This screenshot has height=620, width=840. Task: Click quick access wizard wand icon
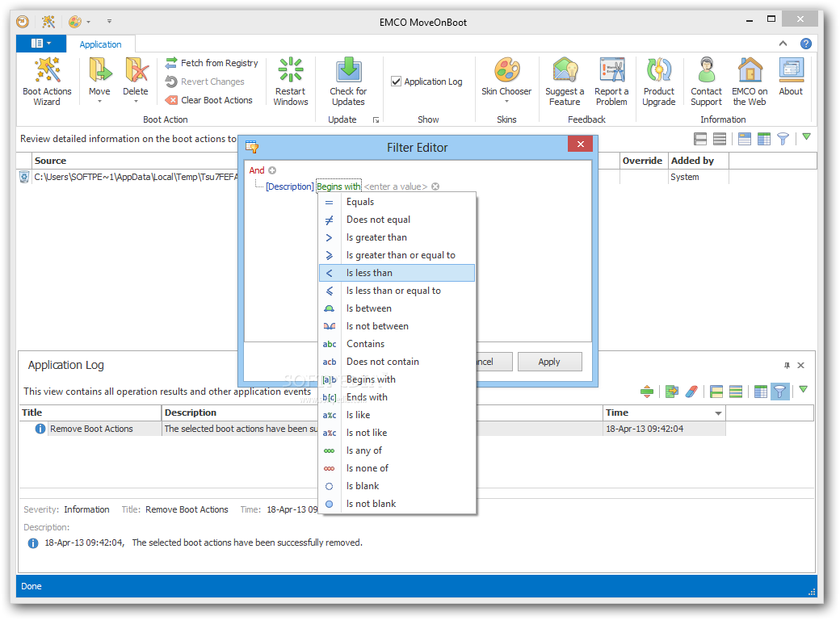tap(48, 22)
